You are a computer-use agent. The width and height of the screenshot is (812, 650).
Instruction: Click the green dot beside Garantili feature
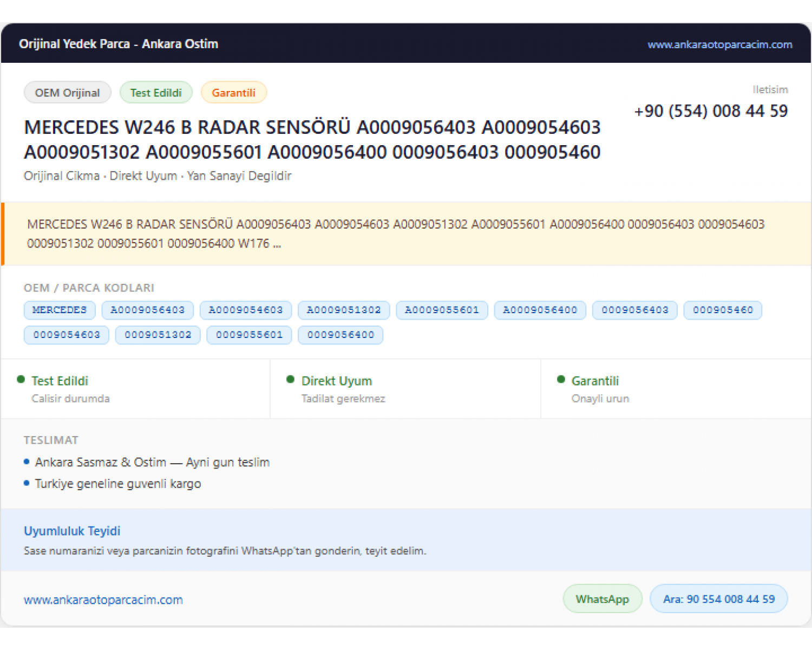coord(561,379)
